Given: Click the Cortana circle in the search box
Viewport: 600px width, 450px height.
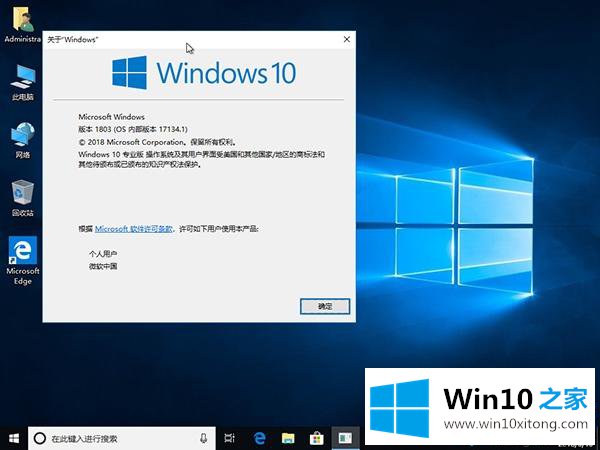Looking at the screenshot, I should coord(40,438).
